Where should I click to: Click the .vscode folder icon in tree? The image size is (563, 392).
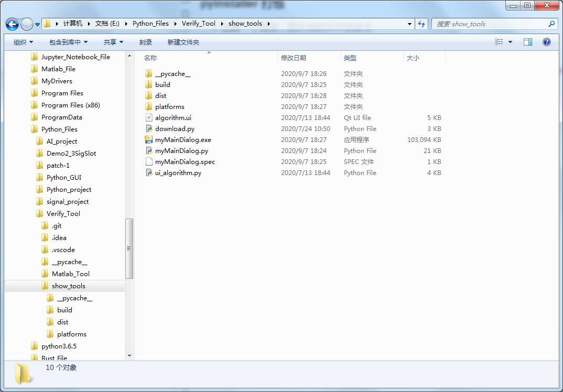pyautogui.click(x=45, y=250)
